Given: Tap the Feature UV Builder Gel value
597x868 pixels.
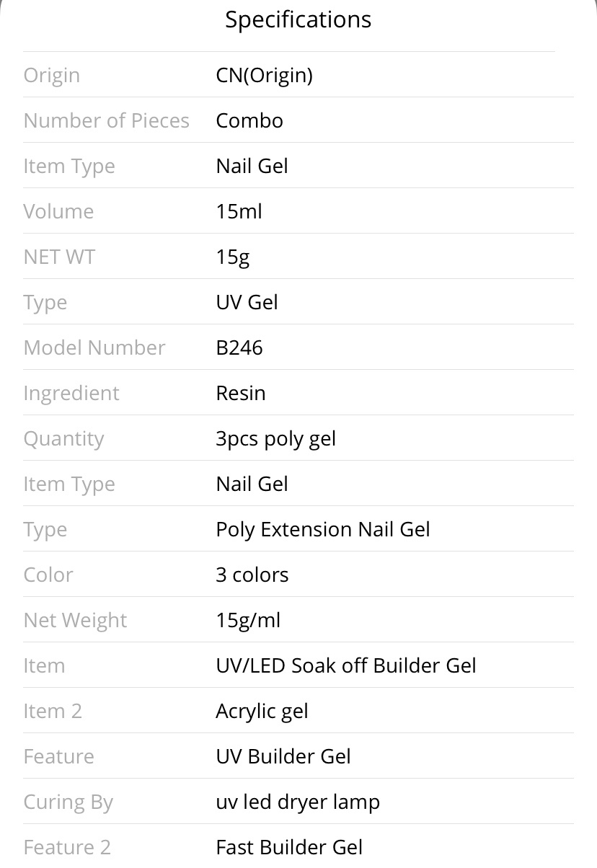Looking at the screenshot, I should pyautogui.click(x=283, y=756).
